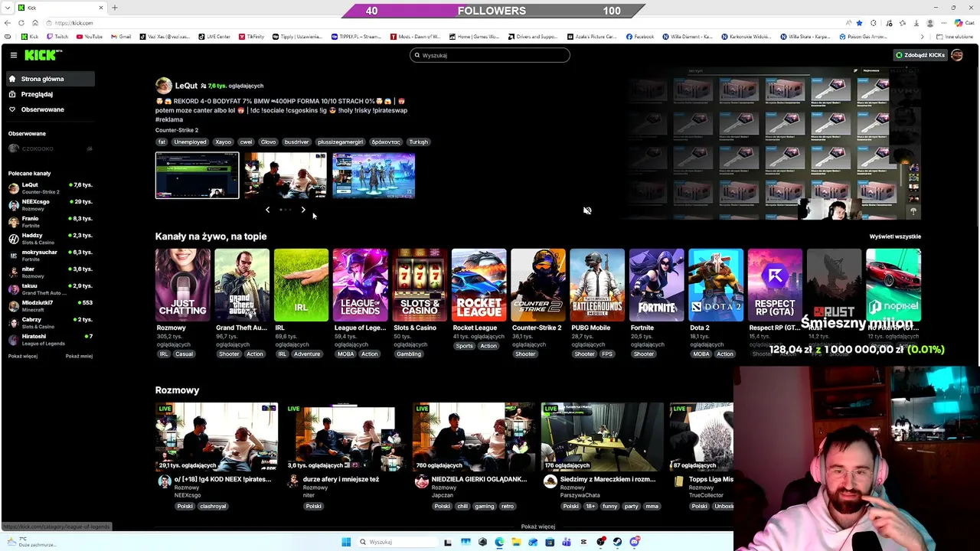Open the Kick hamburger sidebar menu
The image size is (980, 551).
click(14, 55)
